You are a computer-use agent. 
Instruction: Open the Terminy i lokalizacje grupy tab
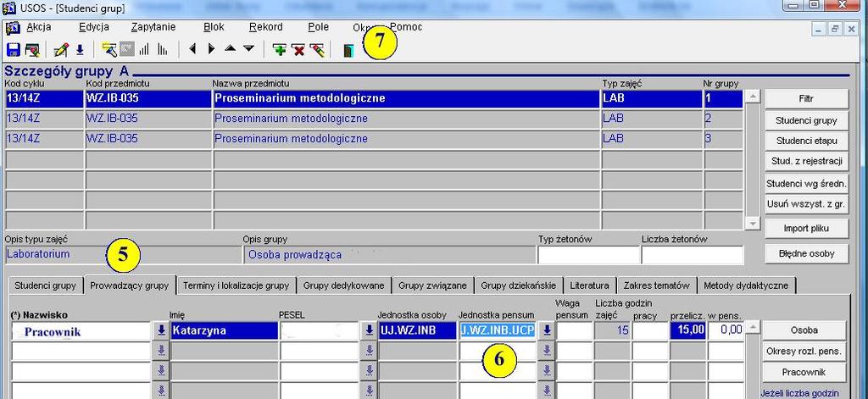236,285
